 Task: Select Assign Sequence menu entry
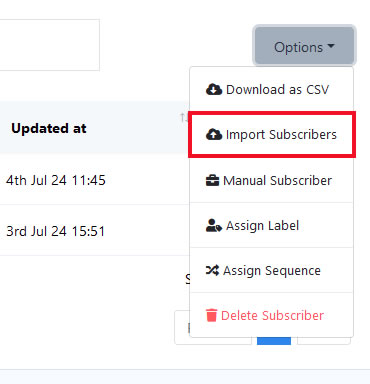tap(272, 270)
